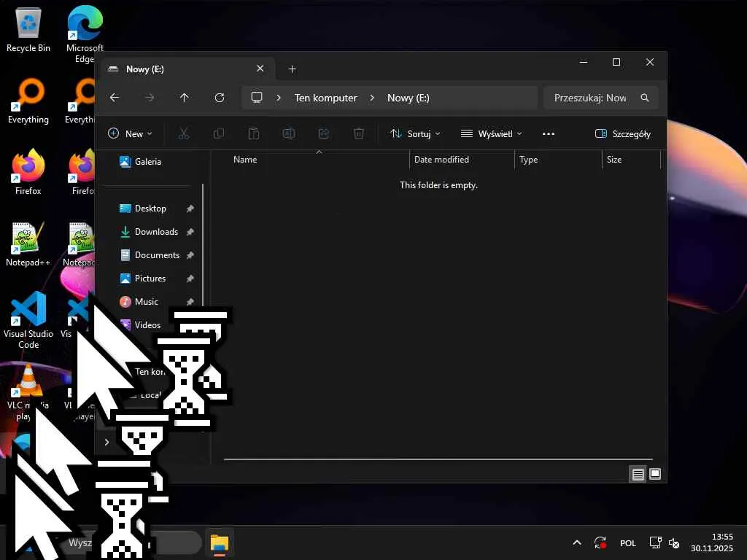The width and height of the screenshot is (747, 560).
Task: Expand chevron after Ten komputer in breadcrumb
Action: point(372,98)
